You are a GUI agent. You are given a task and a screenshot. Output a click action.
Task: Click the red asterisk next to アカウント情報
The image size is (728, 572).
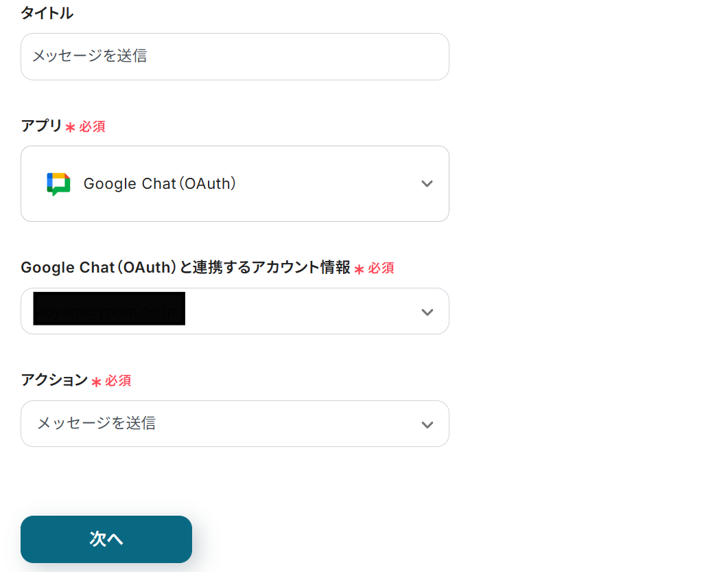tap(359, 268)
